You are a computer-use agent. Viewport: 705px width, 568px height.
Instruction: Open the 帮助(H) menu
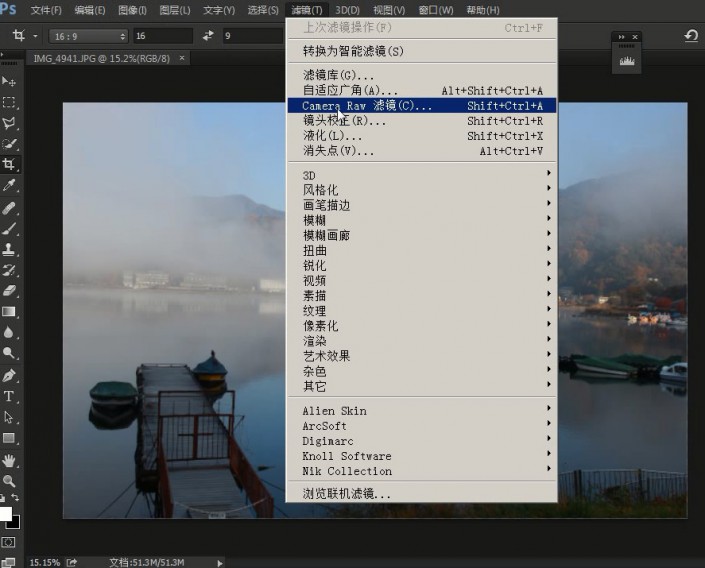(x=483, y=10)
